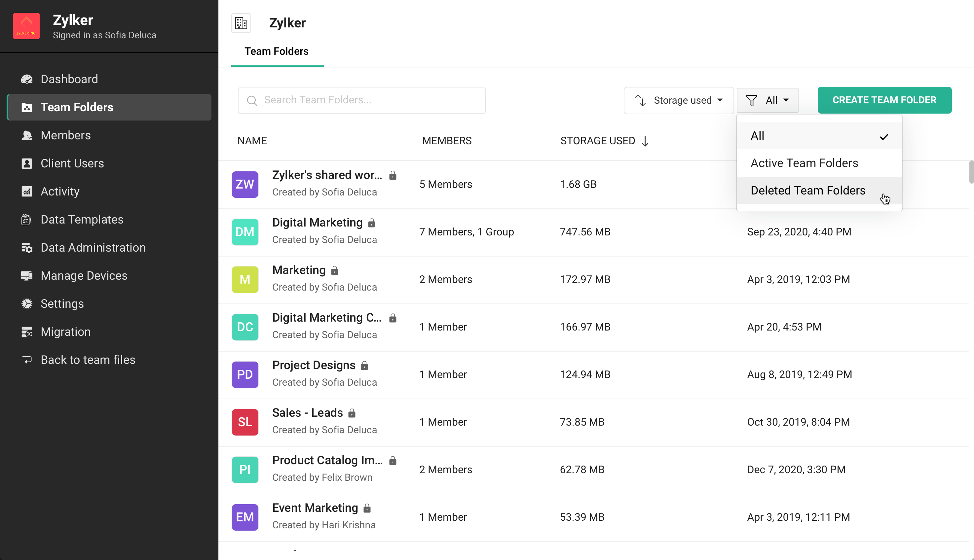This screenshot has height=560, width=974.
Task: Collapse the All filter dropdown
Action: 768,100
